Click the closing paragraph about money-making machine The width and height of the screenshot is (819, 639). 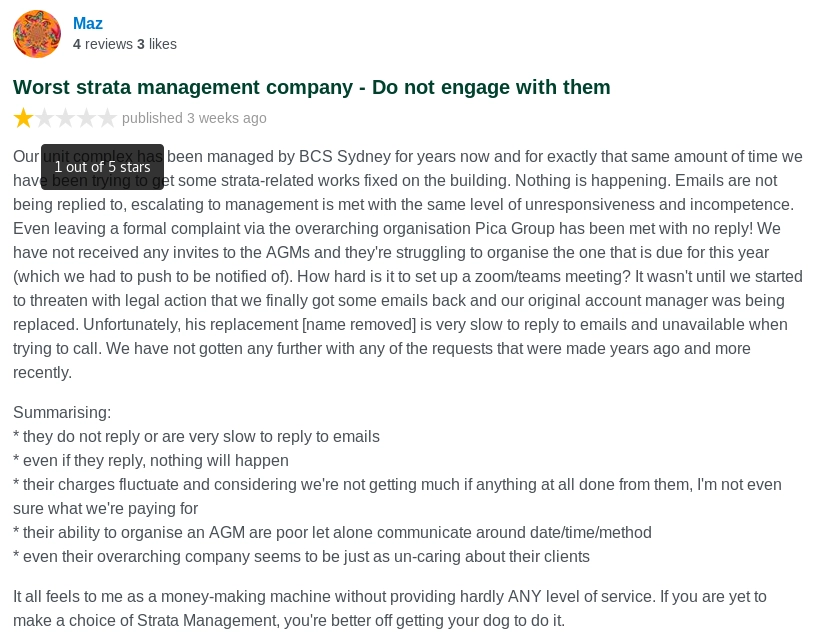(390, 608)
